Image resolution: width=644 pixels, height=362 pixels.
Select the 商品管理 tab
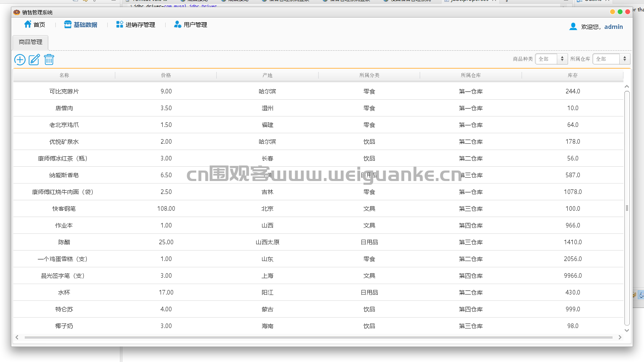tap(31, 42)
